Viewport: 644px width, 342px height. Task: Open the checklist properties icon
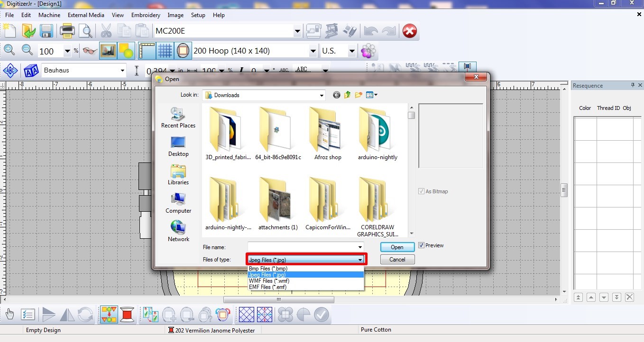click(28, 314)
